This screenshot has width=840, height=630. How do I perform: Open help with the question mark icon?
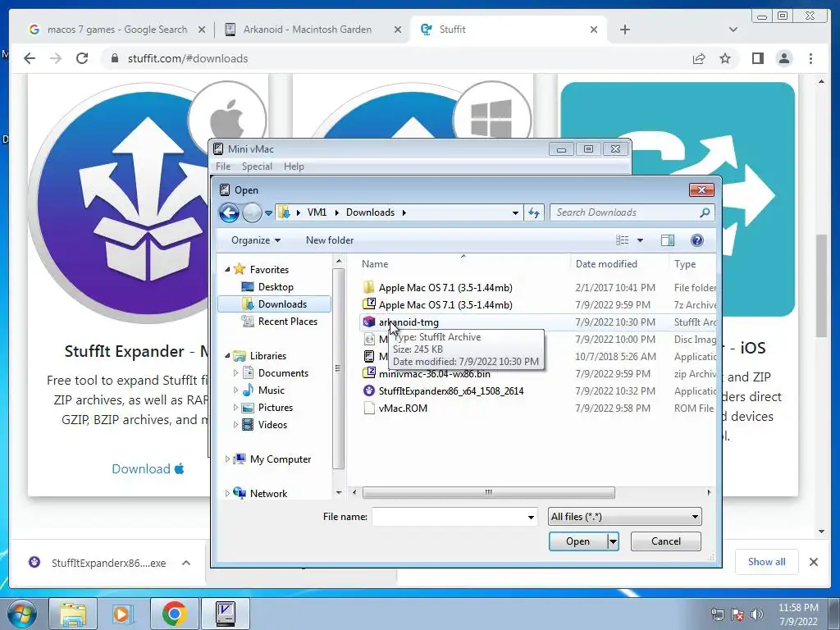pos(697,240)
